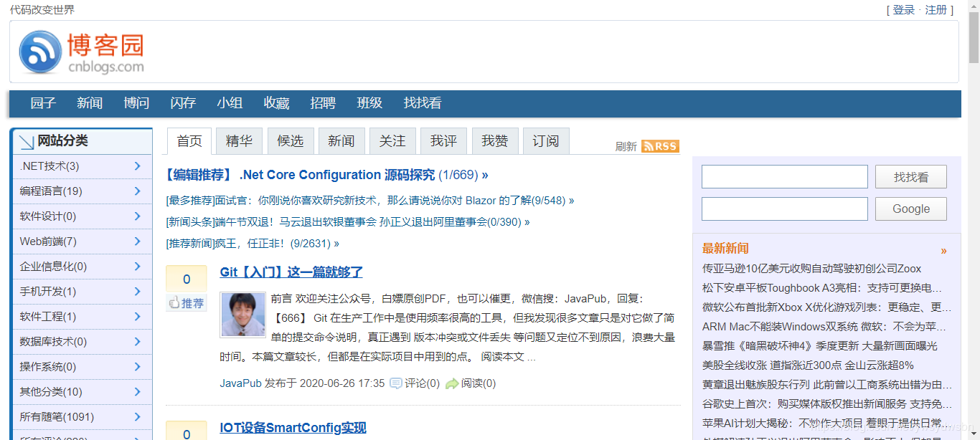Switch to the 新闻 tab above posts
The width and height of the screenshot is (980, 440).
[x=341, y=141]
